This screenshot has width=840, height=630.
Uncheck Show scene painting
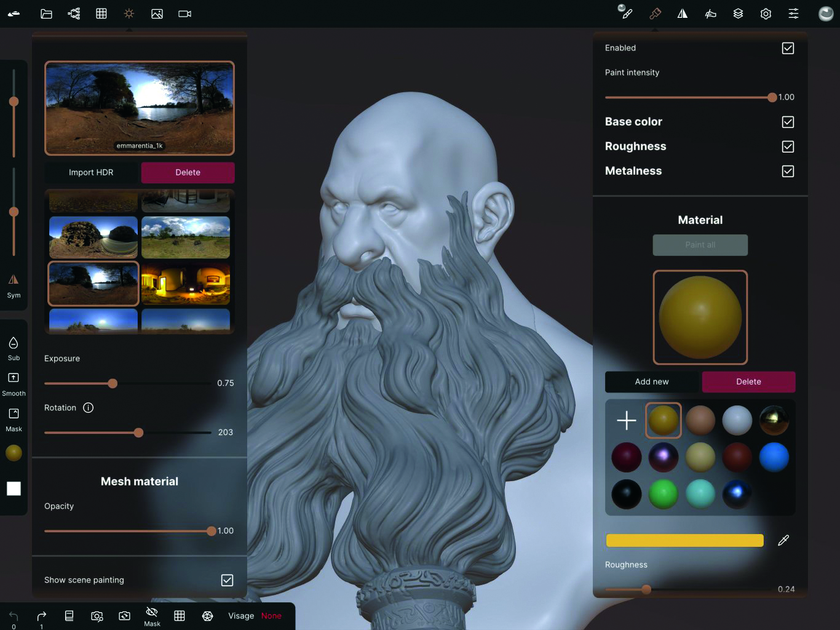coord(227,580)
